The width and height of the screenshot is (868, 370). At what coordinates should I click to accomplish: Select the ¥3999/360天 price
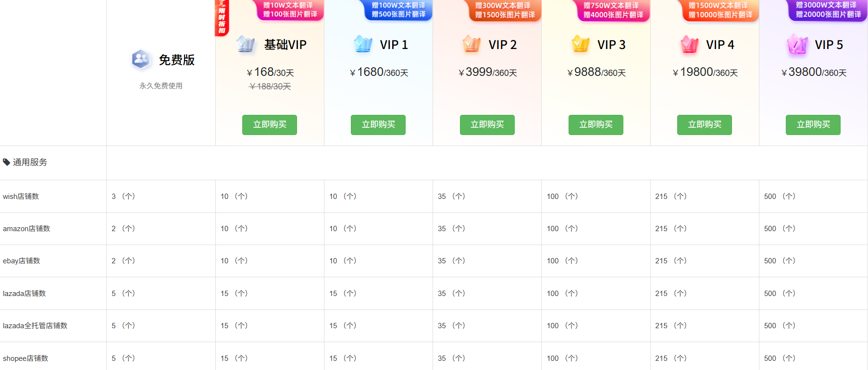(488, 72)
